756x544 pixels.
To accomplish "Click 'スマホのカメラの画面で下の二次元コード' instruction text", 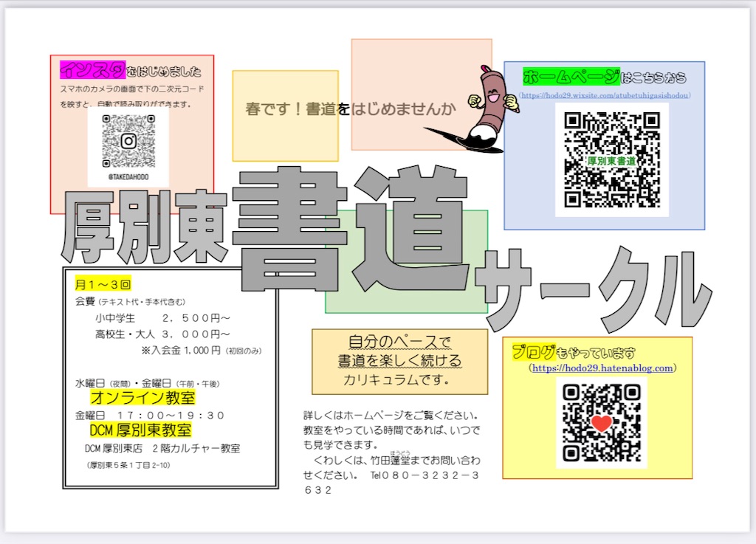I will pos(132,89).
